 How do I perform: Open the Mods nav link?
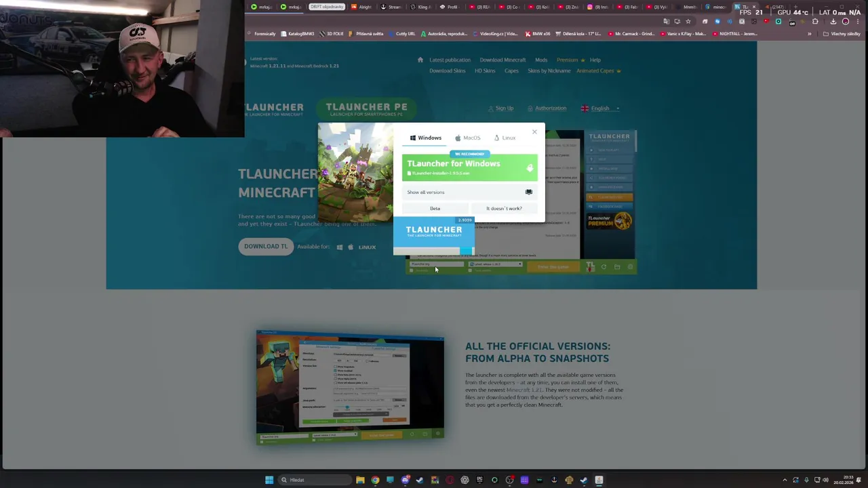pyautogui.click(x=541, y=60)
